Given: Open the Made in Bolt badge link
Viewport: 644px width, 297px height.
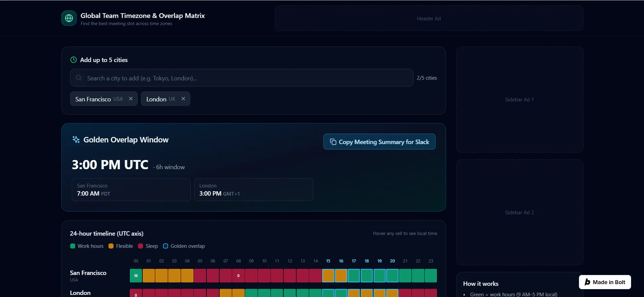Looking at the screenshot, I should point(605,282).
